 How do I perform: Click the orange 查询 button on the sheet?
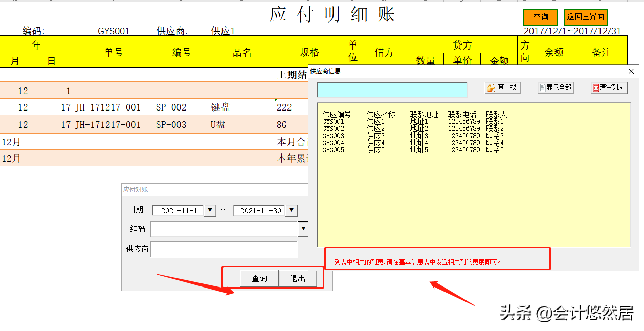(540, 17)
